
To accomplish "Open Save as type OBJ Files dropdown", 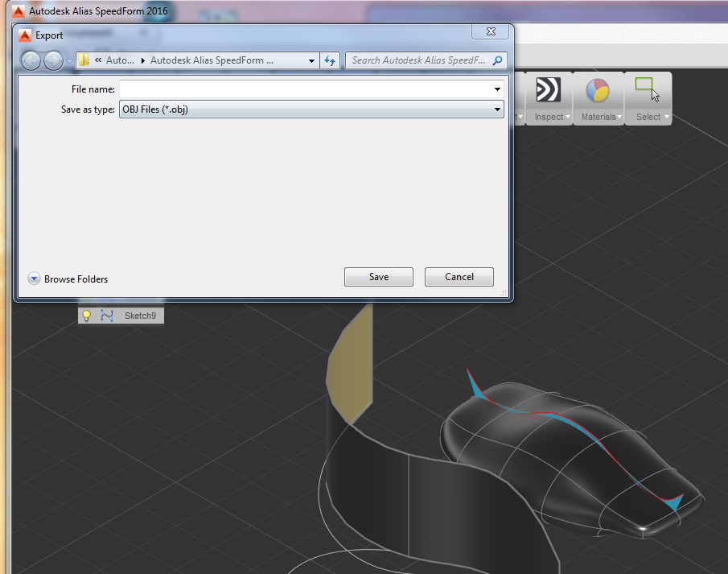I will click(311, 109).
